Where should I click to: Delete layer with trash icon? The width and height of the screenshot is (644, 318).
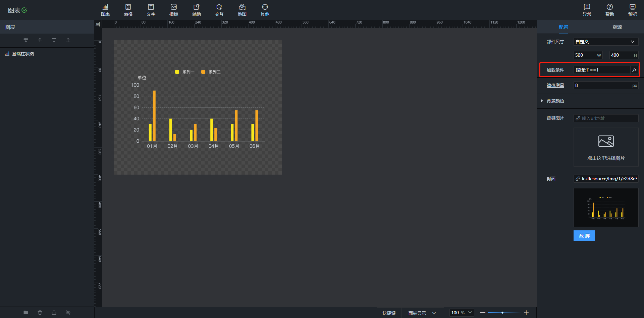click(x=40, y=313)
